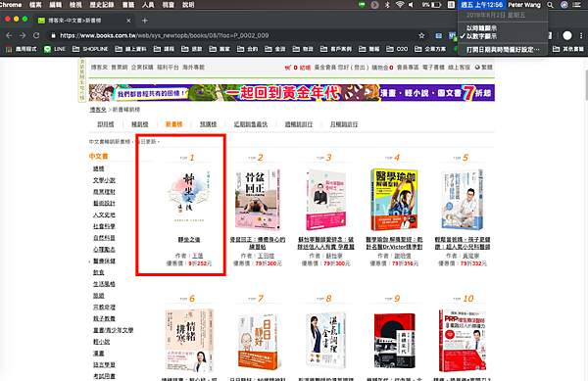
Task: Click the Spotlight search icon in menu bar
Action: (x=550, y=5)
